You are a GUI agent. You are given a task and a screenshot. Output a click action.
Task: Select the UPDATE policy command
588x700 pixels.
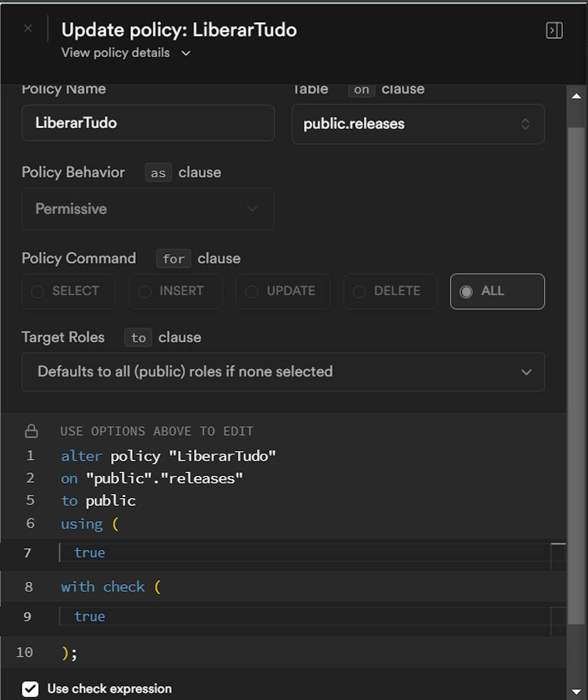(x=283, y=291)
